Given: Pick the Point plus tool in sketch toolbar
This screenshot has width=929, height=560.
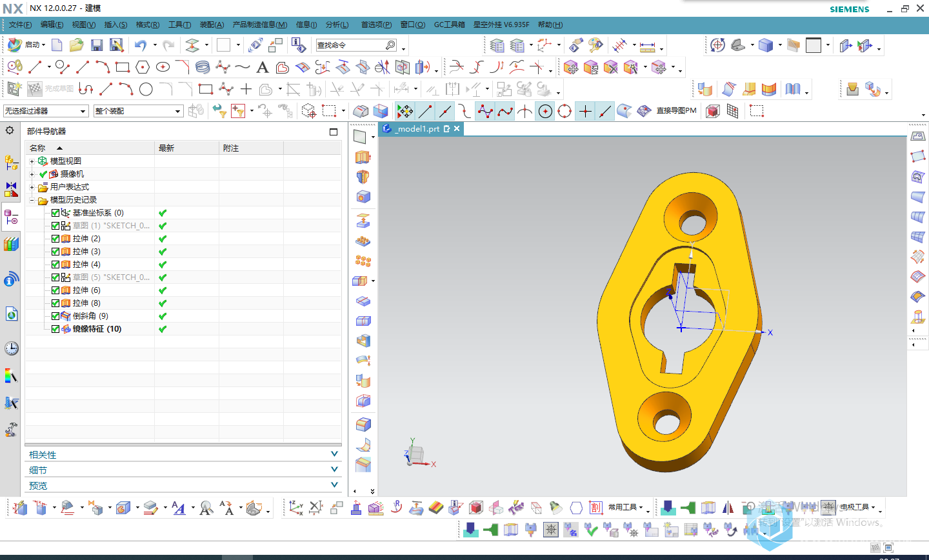Looking at the screenshot, I should tap(246, 89).
